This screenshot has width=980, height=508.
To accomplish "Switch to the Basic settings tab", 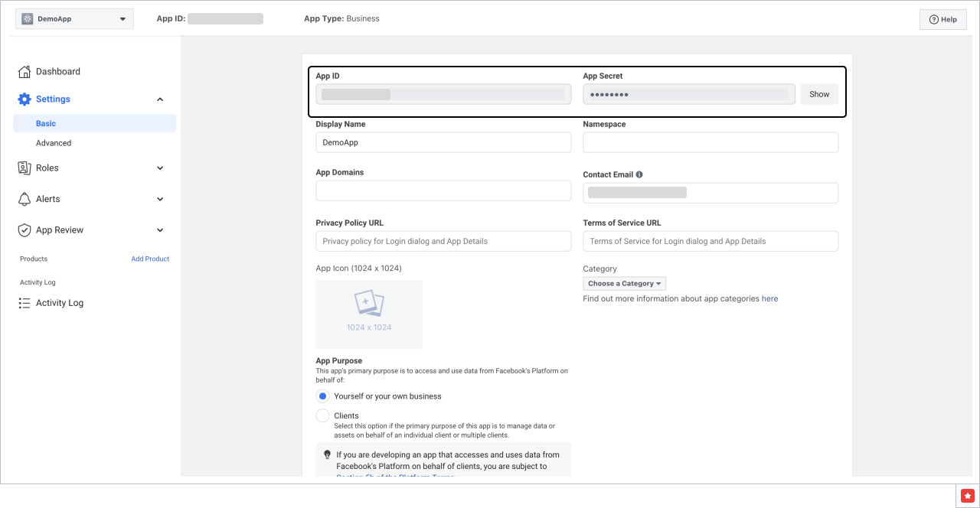I will coord(45,123).
